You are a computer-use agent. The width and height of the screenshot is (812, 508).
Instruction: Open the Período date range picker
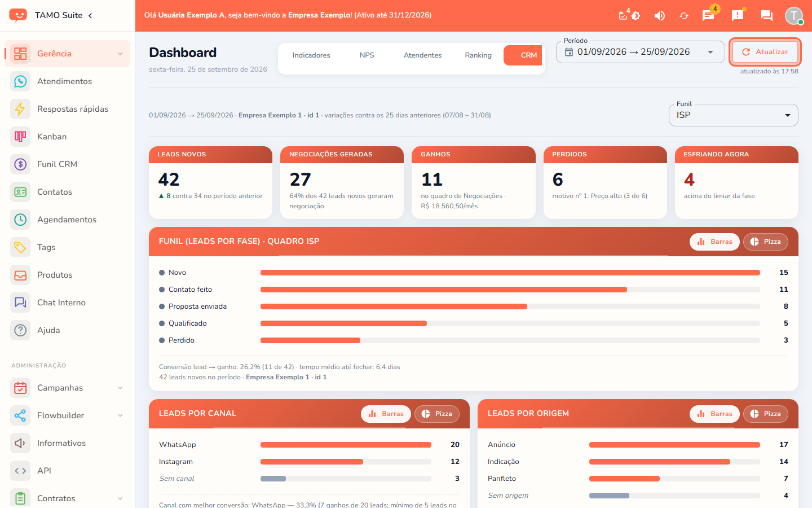[641, 52]
